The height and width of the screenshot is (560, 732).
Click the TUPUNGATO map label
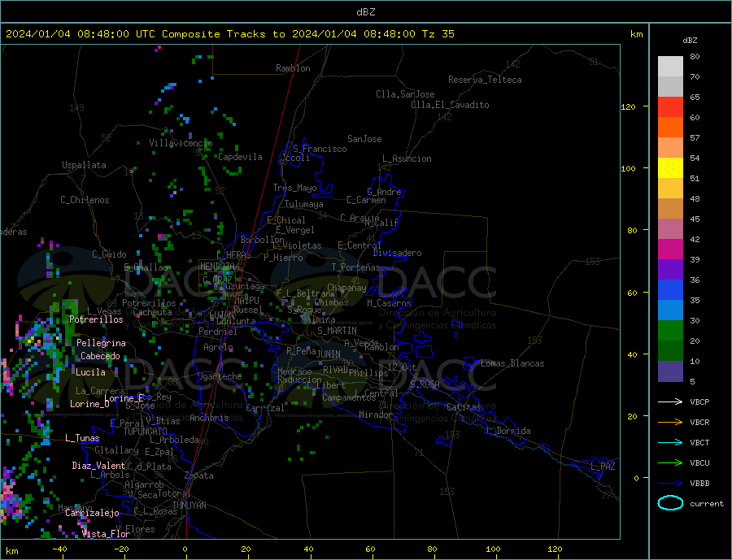[x=146, y=432]
